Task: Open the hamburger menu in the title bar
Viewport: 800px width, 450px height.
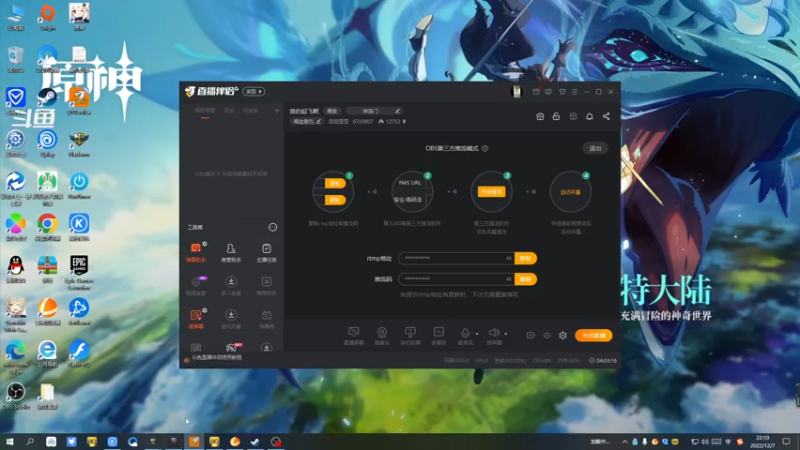Action: click(574, 92)
